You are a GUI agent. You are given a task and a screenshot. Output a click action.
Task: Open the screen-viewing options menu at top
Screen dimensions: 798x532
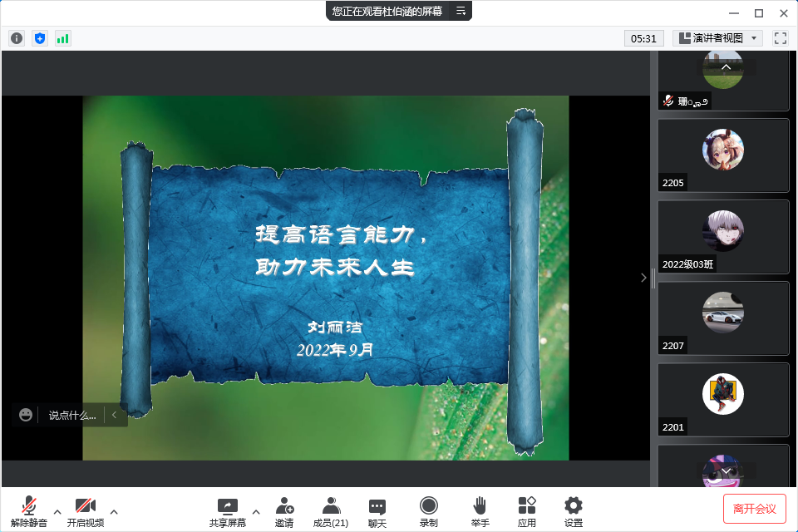pyautogui.click(x=461, y=11)
